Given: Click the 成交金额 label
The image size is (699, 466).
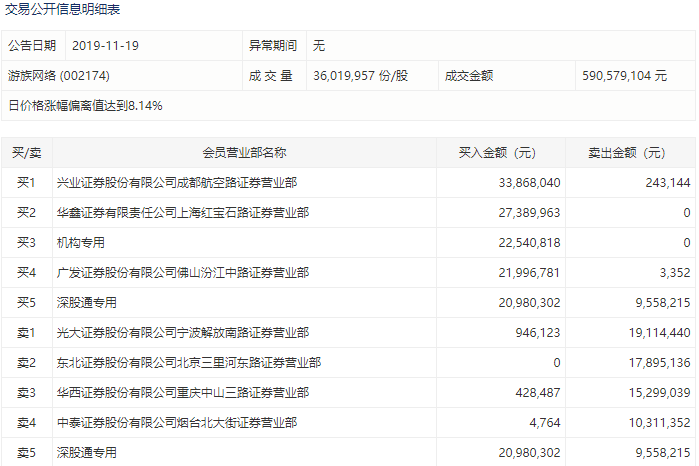Looking at the screenshot, I should point(469,75).
